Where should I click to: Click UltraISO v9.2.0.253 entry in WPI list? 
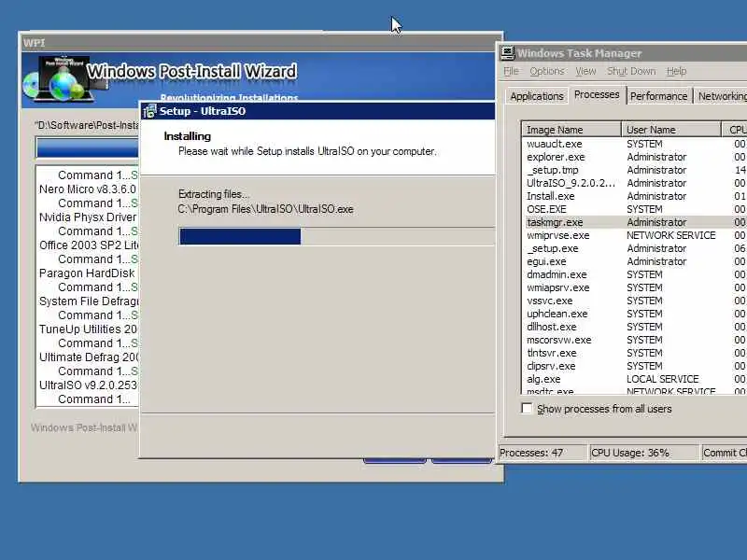click(x=88, y=385)
